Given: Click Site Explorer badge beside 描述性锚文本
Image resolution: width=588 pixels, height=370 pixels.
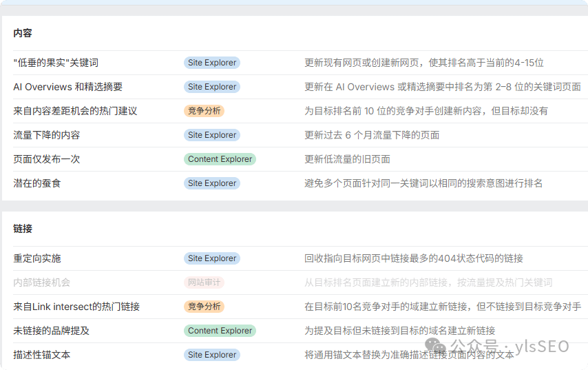Looking at the screenshot, I should [x=212, y=355].
